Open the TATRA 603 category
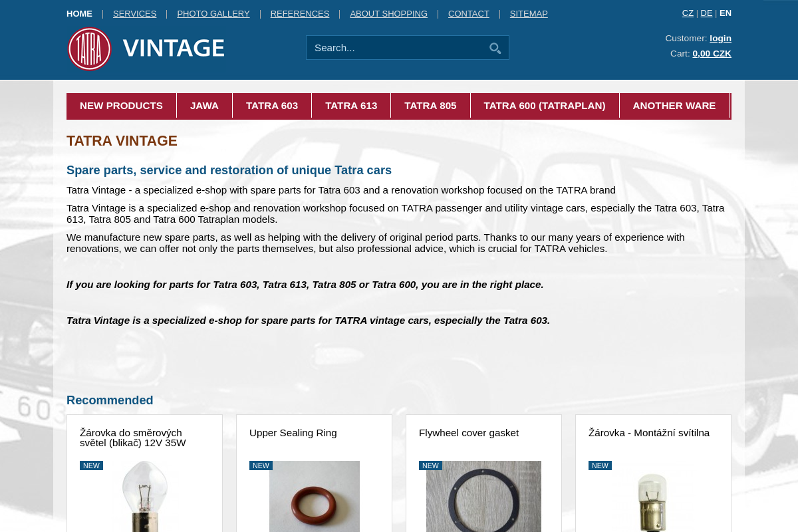The width and height of the screenshot is (798, 532). tap(272, 106)
